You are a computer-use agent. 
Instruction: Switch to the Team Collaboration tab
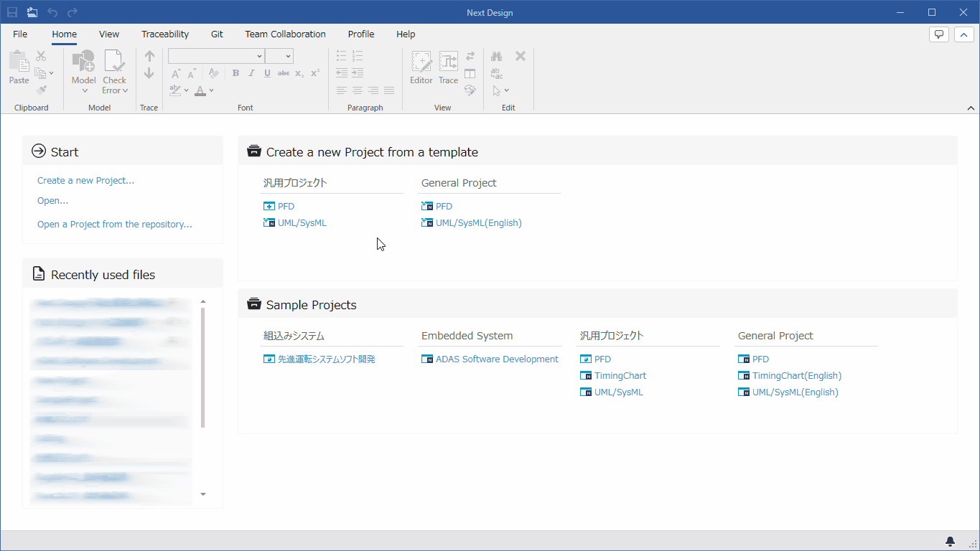point(285,34)
